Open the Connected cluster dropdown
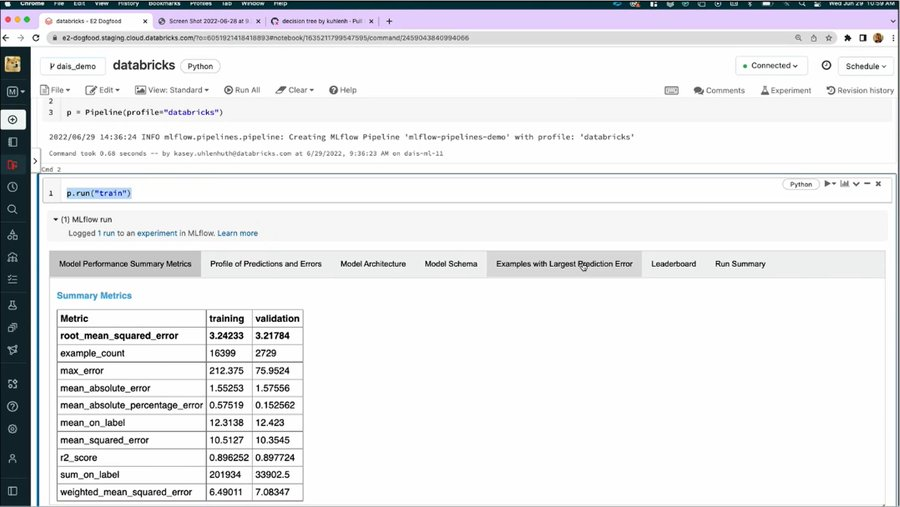This screenshot has height=507, width=900. [x=771, y=65]
